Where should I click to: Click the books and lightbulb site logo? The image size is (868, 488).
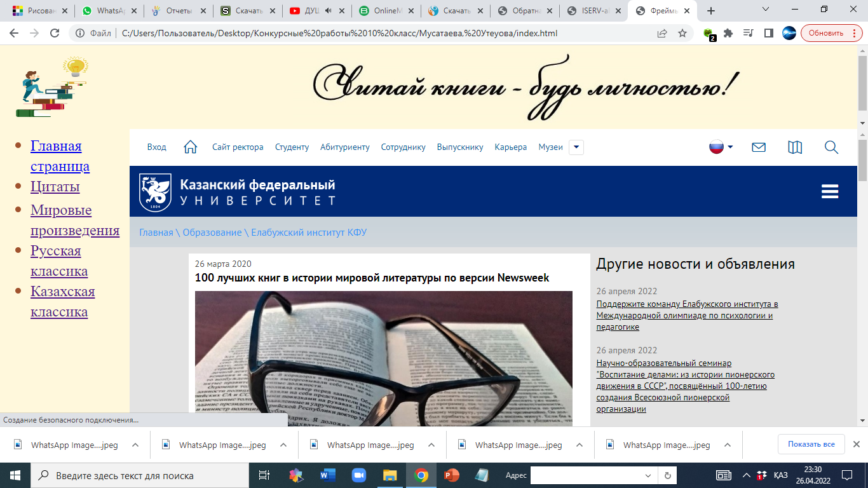(x=51, y=87)
